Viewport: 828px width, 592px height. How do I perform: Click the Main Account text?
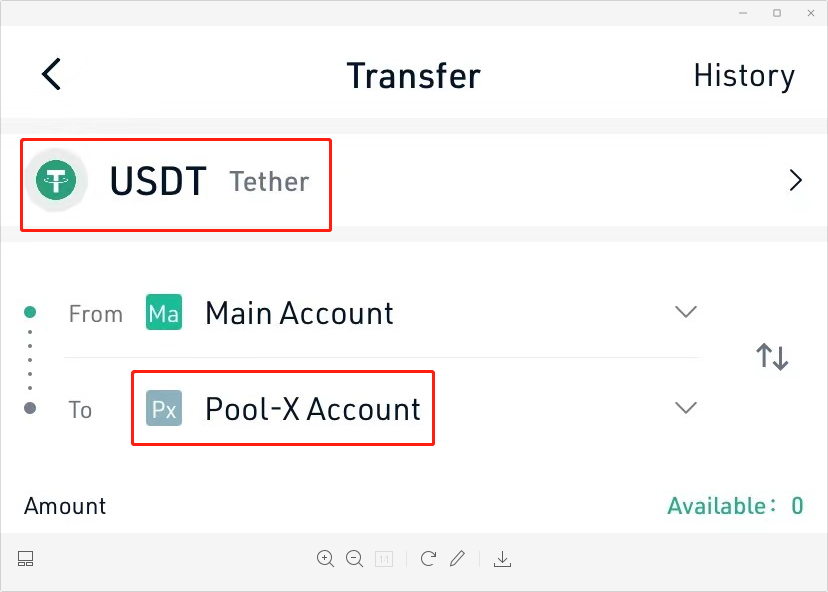tap(299, 313)
